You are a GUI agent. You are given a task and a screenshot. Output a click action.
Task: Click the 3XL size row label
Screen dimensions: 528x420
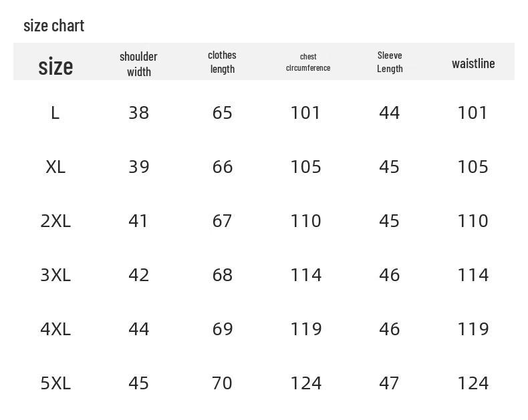pos(55,275)
